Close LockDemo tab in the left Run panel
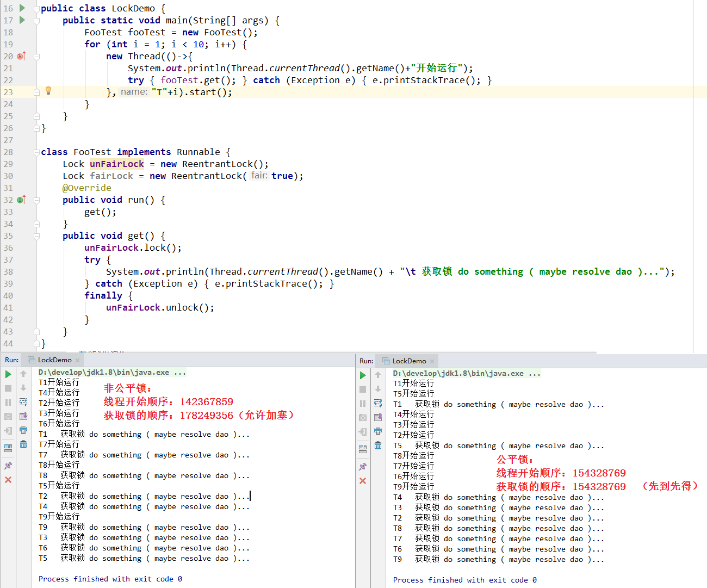 (77, 360)
